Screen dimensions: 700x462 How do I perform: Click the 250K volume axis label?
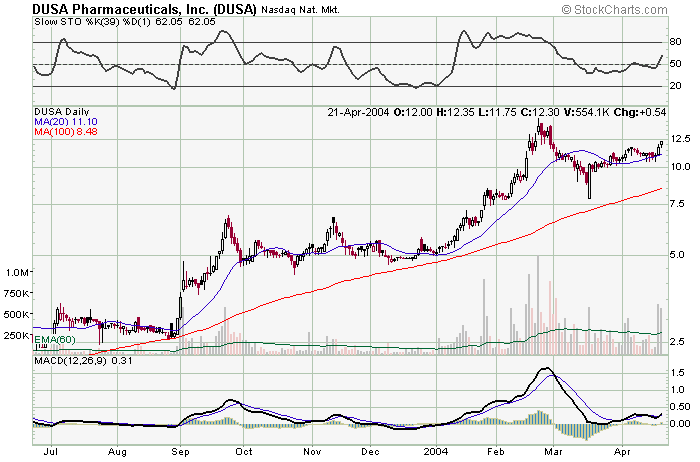[17, 335]
